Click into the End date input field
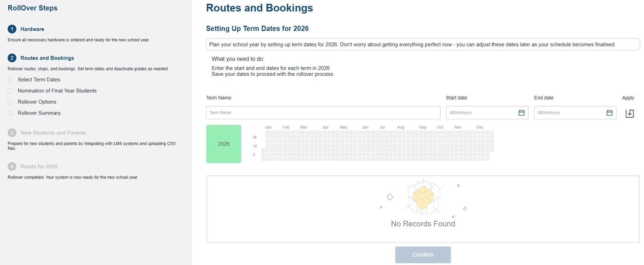Screen dimensions: 644x265 tap(569, 113)
